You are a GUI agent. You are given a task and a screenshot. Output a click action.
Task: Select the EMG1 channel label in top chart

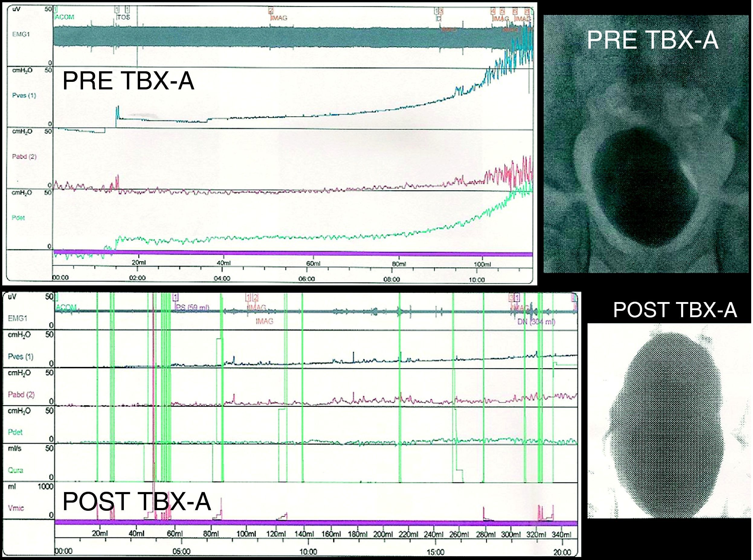(21, 34)
